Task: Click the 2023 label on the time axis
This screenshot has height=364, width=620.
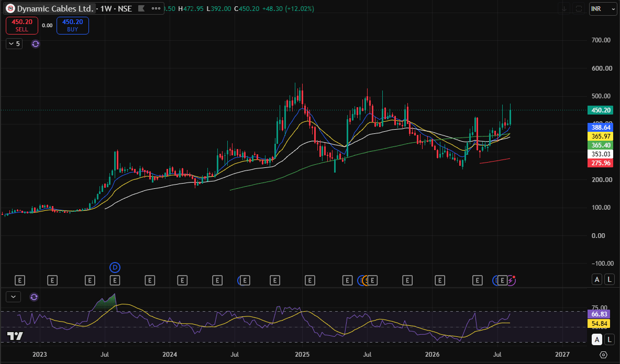Action: tap(40, 355)
